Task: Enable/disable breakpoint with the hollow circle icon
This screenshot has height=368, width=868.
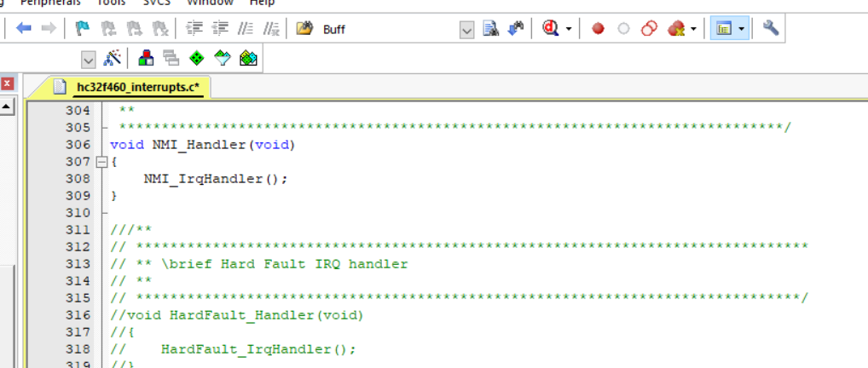Action: (x=623, y=28)
